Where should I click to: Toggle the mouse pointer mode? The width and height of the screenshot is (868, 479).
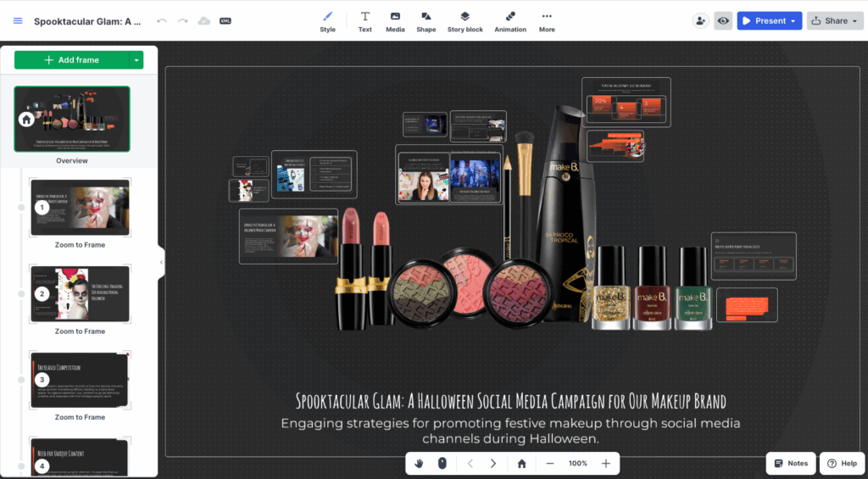(x=442, y=464)
